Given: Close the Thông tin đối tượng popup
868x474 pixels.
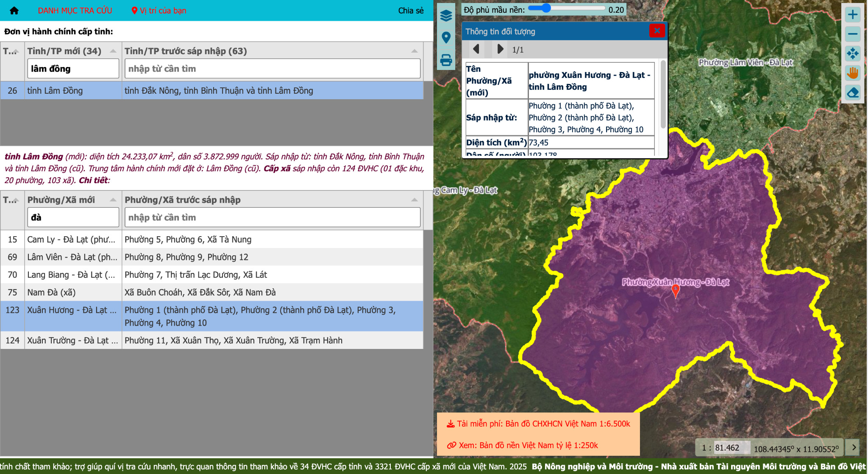Looking at the screenshot, I should [x=657, y=31].
